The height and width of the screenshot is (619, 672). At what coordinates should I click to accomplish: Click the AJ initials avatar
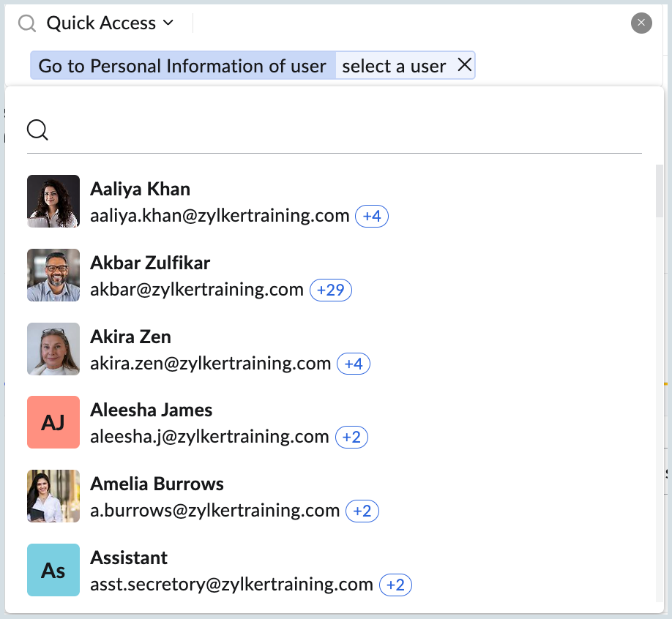[x=53, y=422]
